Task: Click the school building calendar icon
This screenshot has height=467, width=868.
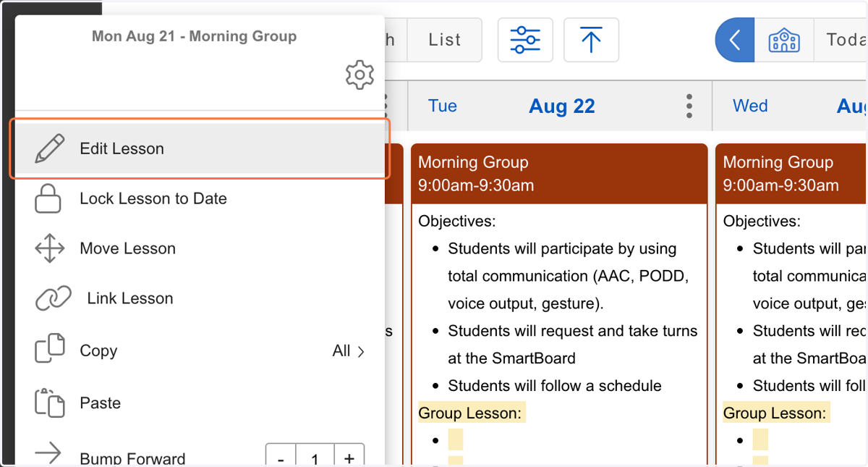Action: pos(784,40)
